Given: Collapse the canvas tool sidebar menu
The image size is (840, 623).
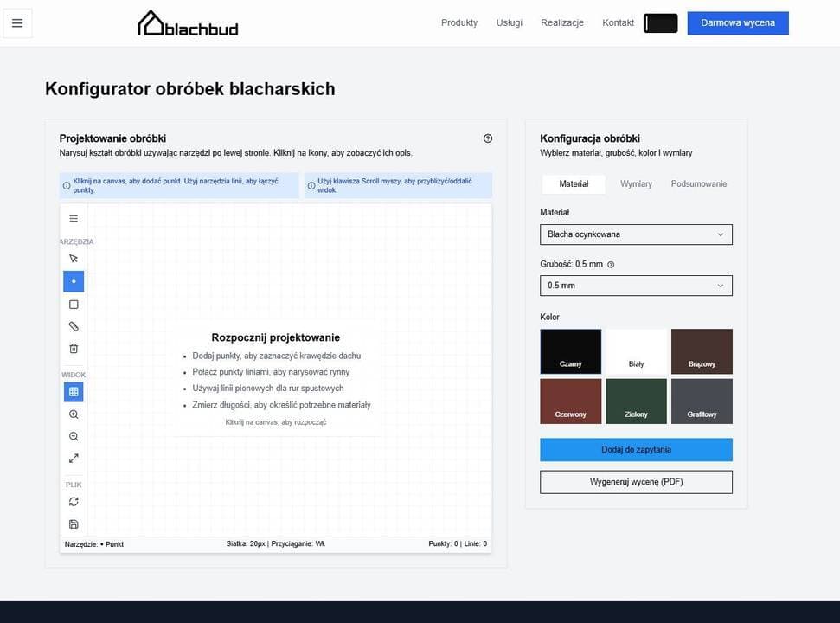Looking at the screenshot, I should 74,219.
